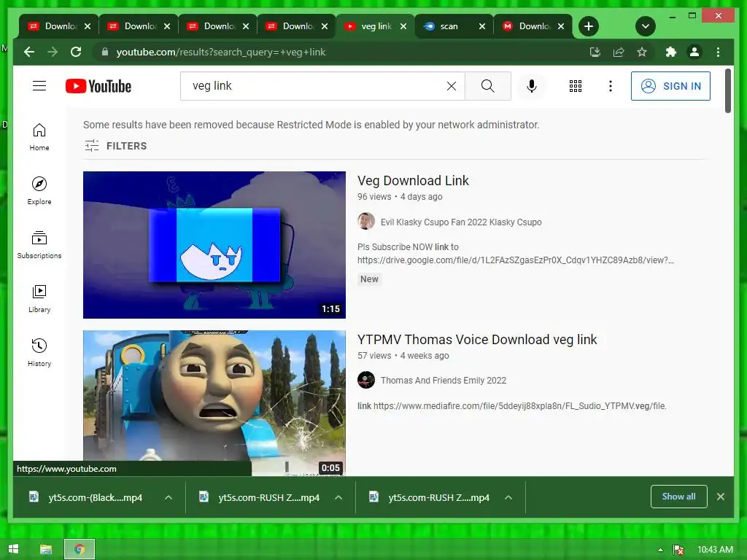Click the 10:43 AM taskbar clock
The image size is (747, 560).
(x=715, y=550)
